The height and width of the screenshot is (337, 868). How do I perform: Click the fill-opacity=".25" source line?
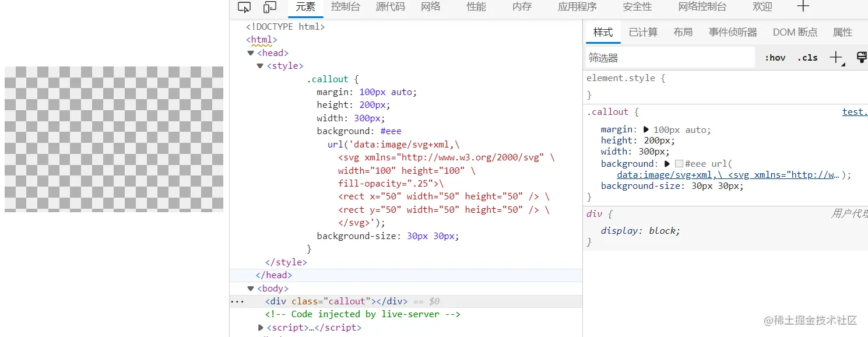tap(391, 184)
